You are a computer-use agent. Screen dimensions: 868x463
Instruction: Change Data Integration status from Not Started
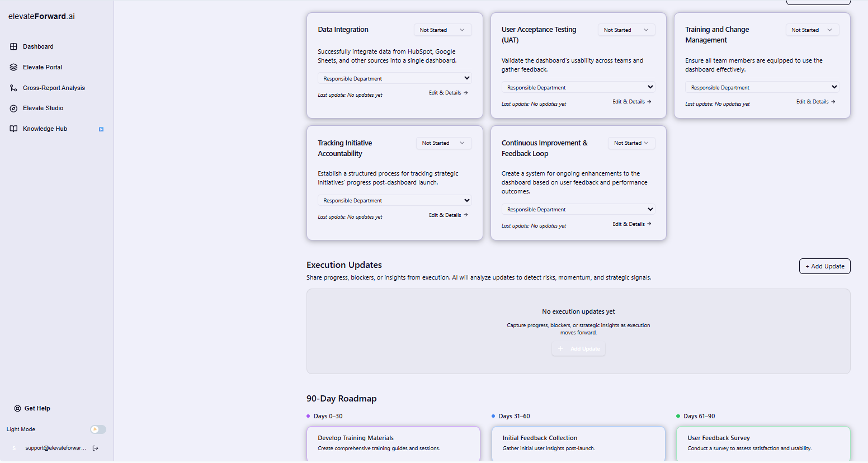pyautogui.click(x=442, y=30)
